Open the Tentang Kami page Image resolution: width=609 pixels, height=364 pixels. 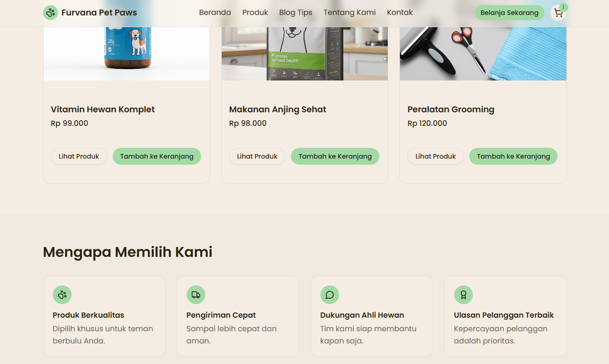349,13
